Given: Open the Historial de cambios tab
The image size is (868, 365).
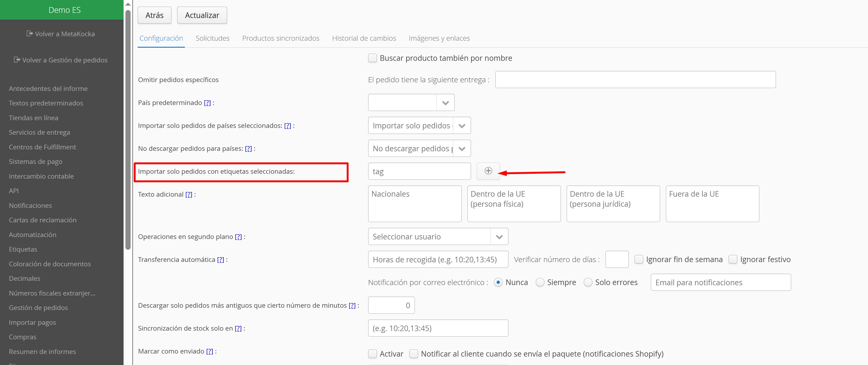Looking at the screenshot, I should coord(364,38).
